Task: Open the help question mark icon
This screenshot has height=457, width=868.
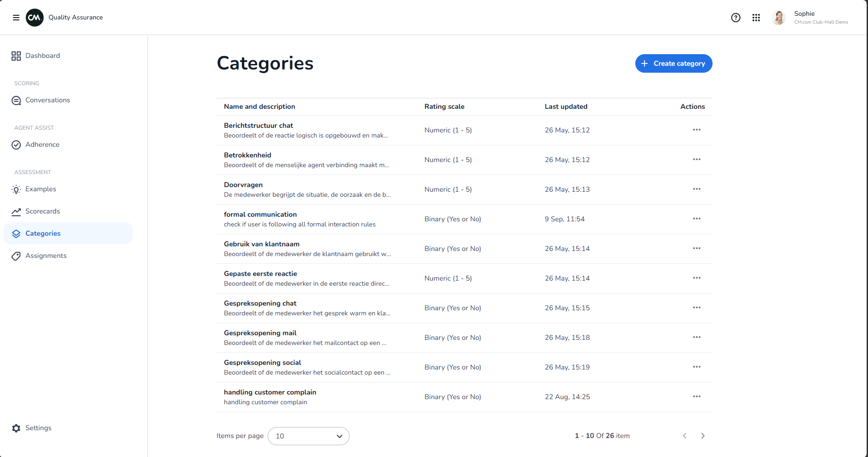Action: tap(736, 18)
